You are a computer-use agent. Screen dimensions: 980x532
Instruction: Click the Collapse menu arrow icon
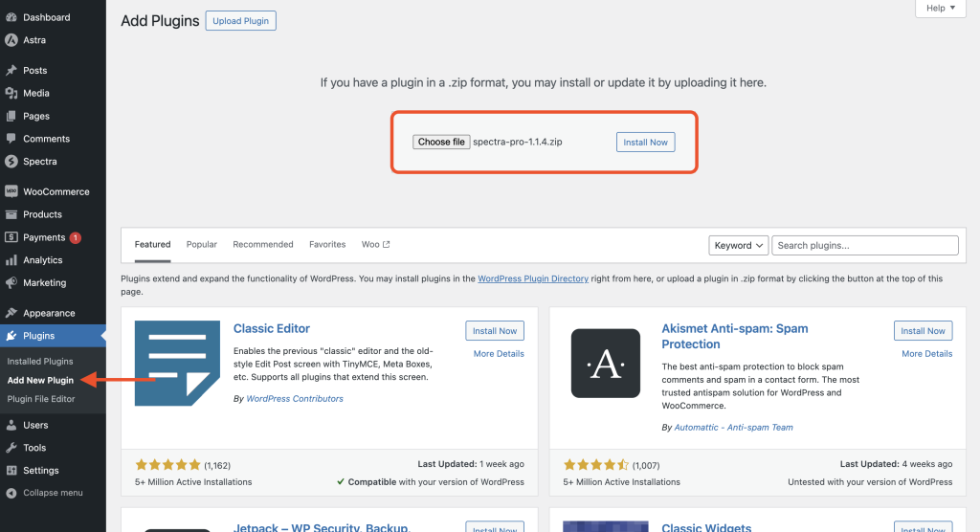11,493
